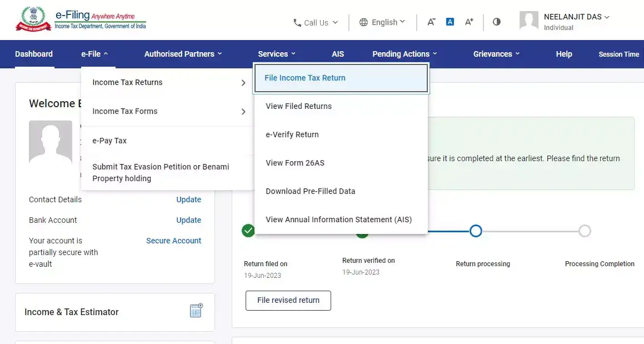The width and height of the screenshot is (644, 344).
Task: Expand the Income Tax Returns submenu
Action: click(127, 82)
